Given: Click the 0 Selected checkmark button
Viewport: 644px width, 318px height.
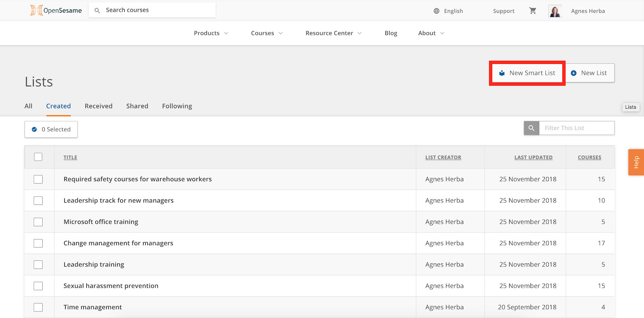Looking at the screenshot, I should 51,129.
